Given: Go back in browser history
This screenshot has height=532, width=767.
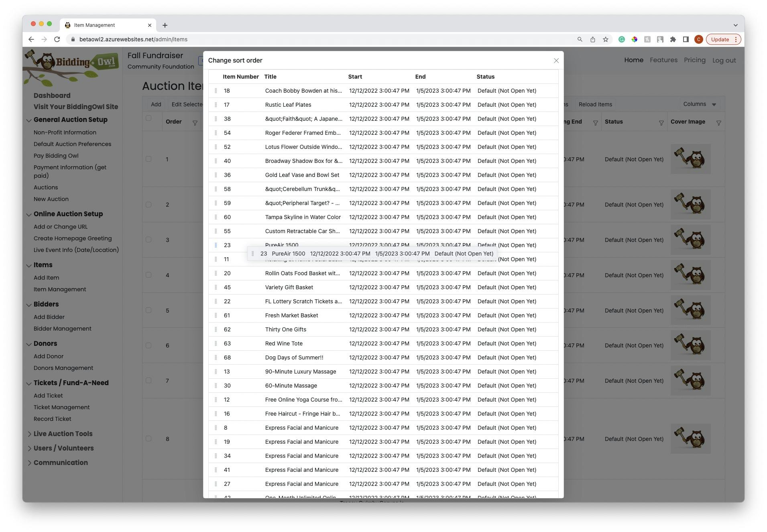Looking at the screenshot, I should tap(31, 39).
